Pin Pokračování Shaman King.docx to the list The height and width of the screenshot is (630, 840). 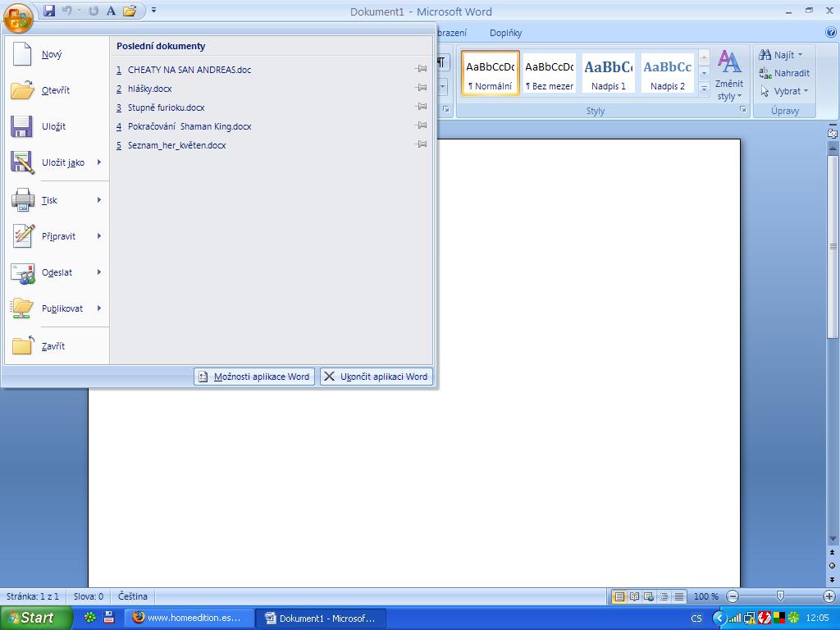click(x=421, y=126)
